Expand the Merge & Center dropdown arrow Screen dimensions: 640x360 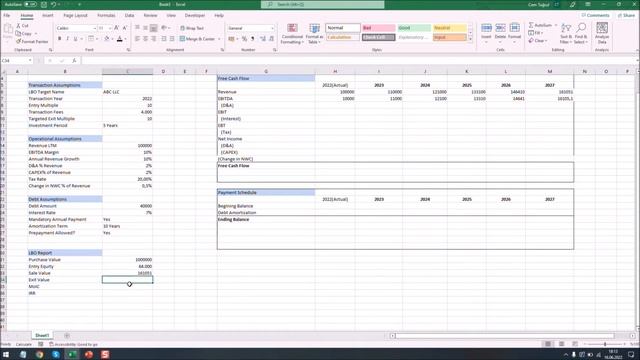tap(219, 39)
